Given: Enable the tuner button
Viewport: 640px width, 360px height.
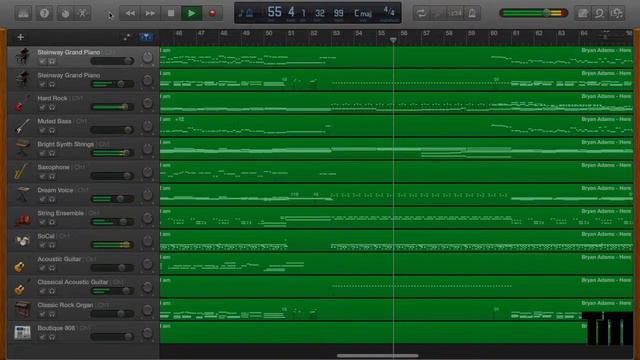Looking at the screenshot, I should click(x=438, y=13).
